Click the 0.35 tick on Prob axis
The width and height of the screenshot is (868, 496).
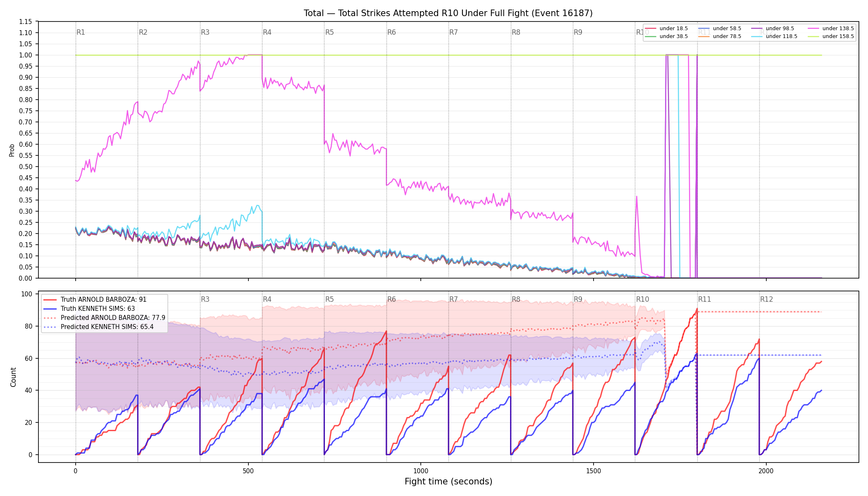26,200
